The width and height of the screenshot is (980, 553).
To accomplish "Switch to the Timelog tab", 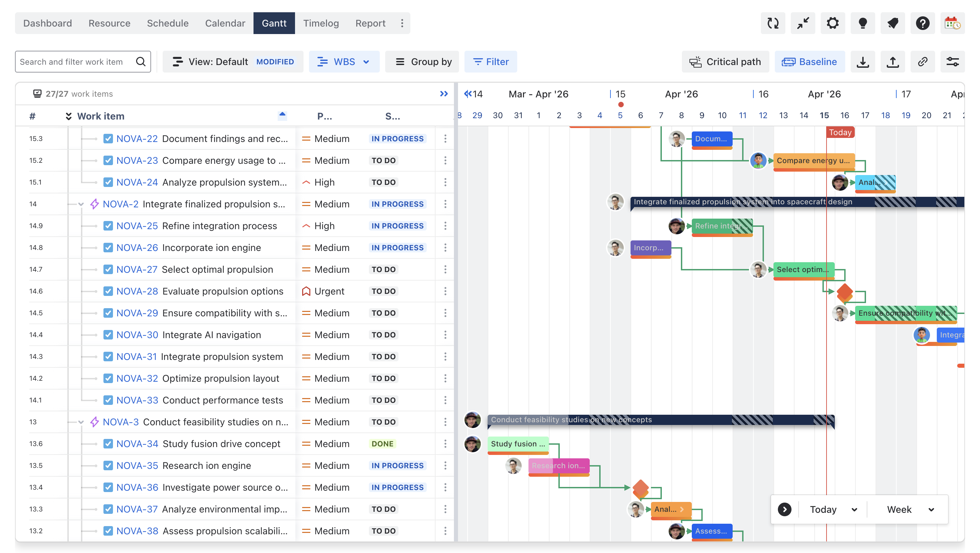I will click(321, 23).
